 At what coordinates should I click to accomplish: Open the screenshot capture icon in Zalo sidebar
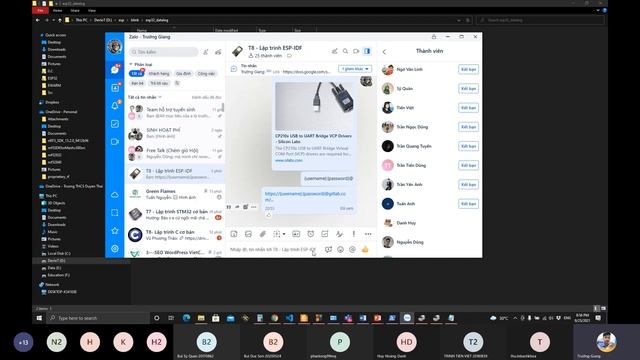coord(115,213)
